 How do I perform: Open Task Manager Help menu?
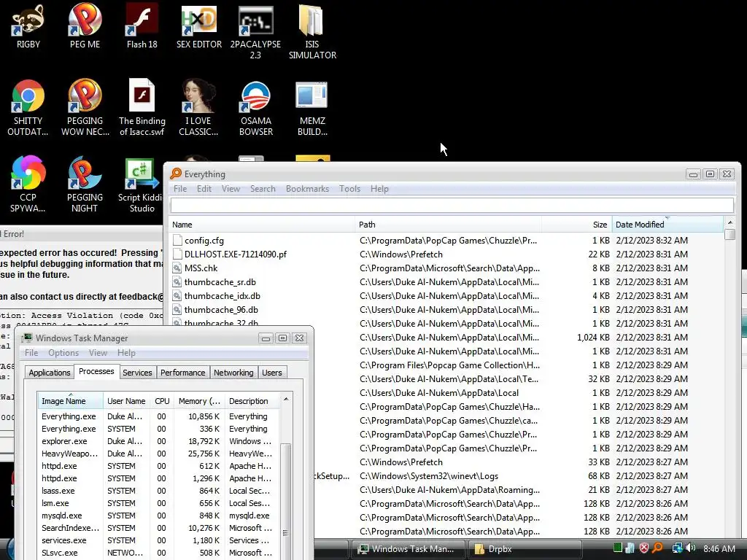[126, 352]
